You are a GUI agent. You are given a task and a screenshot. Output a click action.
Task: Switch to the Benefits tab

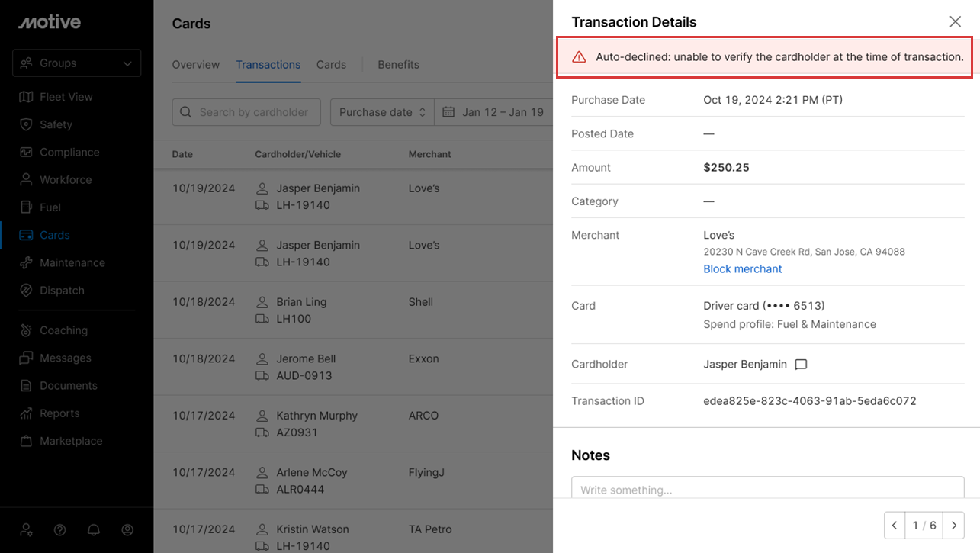(398, 65)
